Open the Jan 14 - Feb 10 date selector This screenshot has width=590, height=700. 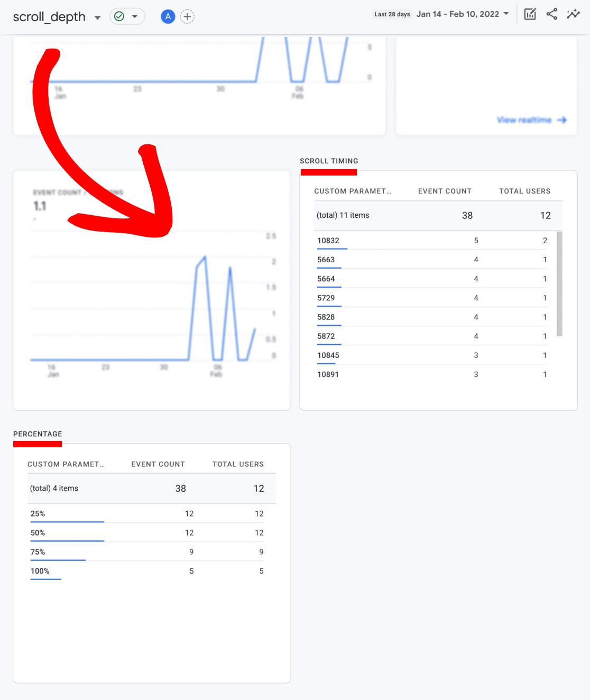[462, 14]
